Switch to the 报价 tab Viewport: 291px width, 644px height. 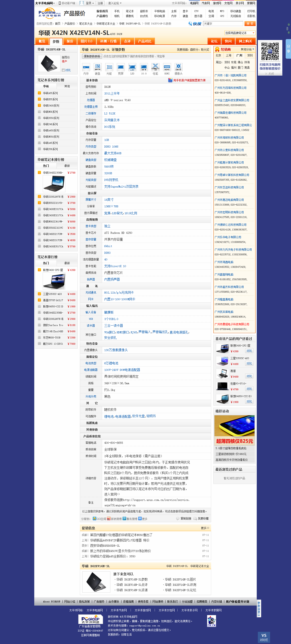point(70,41)
